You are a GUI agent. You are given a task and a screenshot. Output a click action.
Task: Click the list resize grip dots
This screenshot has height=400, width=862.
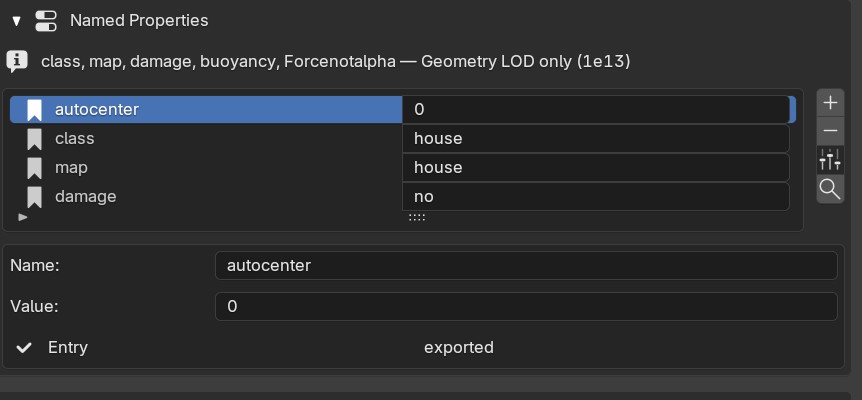tap(417, 218)
